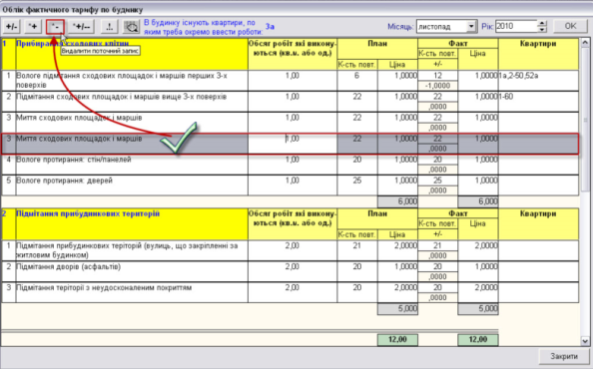594x369 pixels.
Task: Click the Закрити button
Action: (x=564, y=356)
